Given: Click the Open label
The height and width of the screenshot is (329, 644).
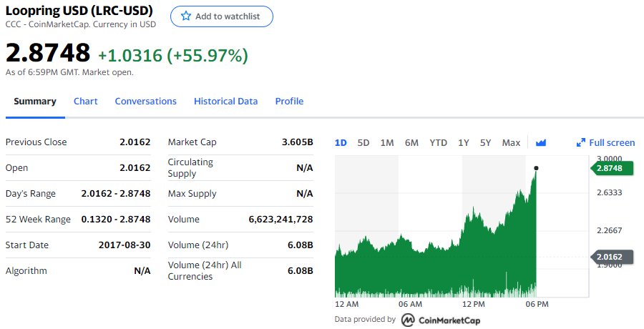Looking at the screenshot, I should (x=16, y=168).
